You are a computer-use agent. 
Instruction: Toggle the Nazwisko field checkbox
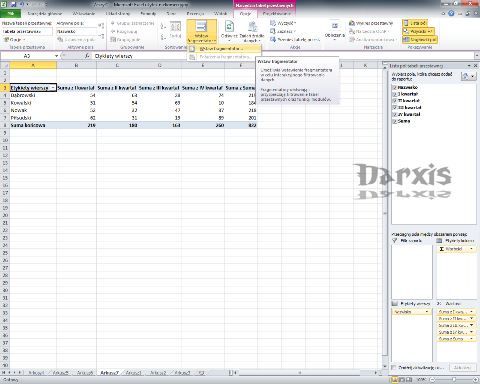[395, 87]
